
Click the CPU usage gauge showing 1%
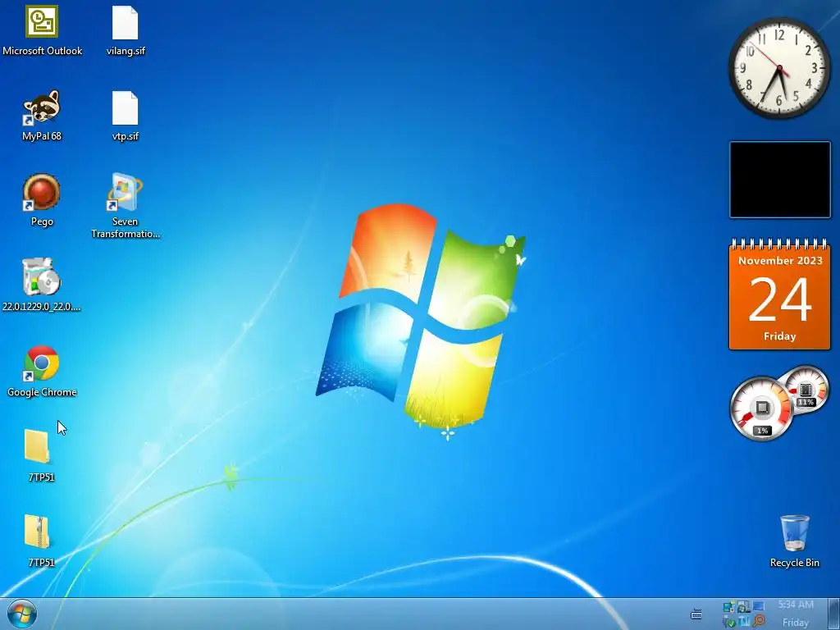tap(762, 409)
